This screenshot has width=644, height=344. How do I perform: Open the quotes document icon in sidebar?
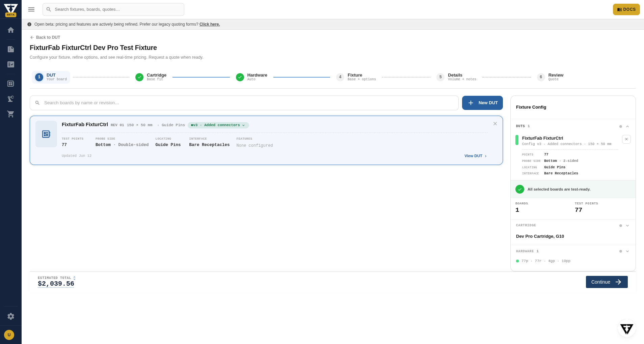click(11, 49)
